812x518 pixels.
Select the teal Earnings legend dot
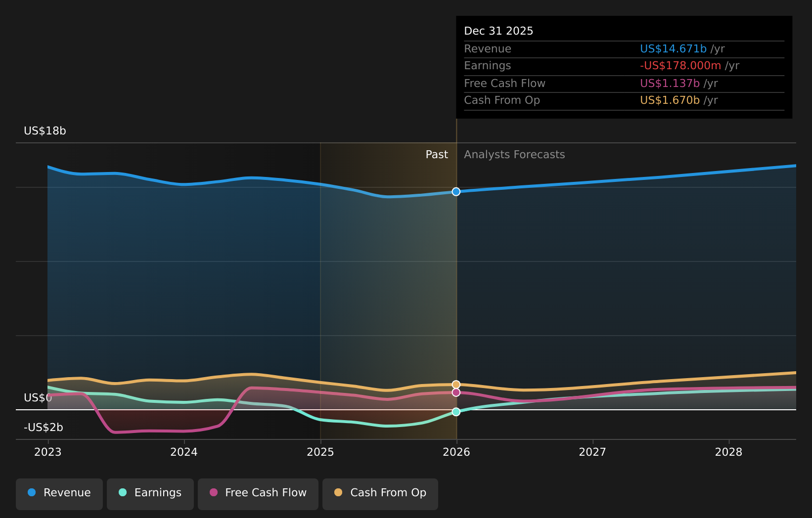[x=122, y=493]
